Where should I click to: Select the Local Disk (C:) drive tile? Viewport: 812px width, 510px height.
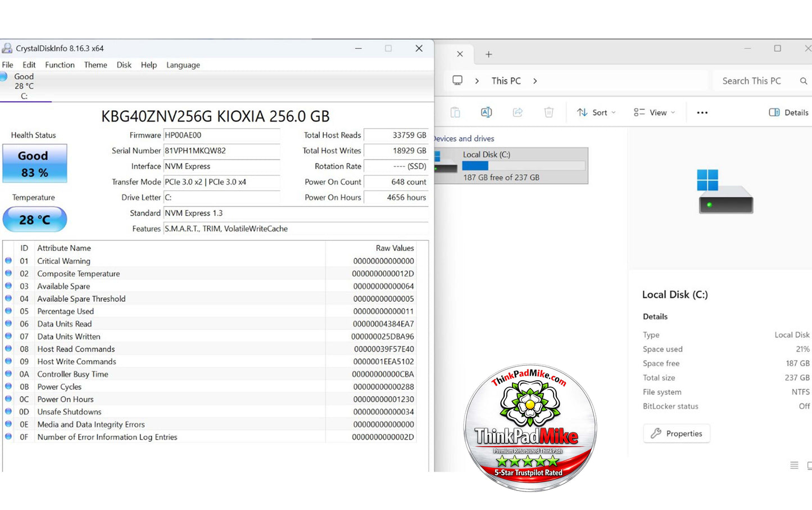(x=511, y=166)
